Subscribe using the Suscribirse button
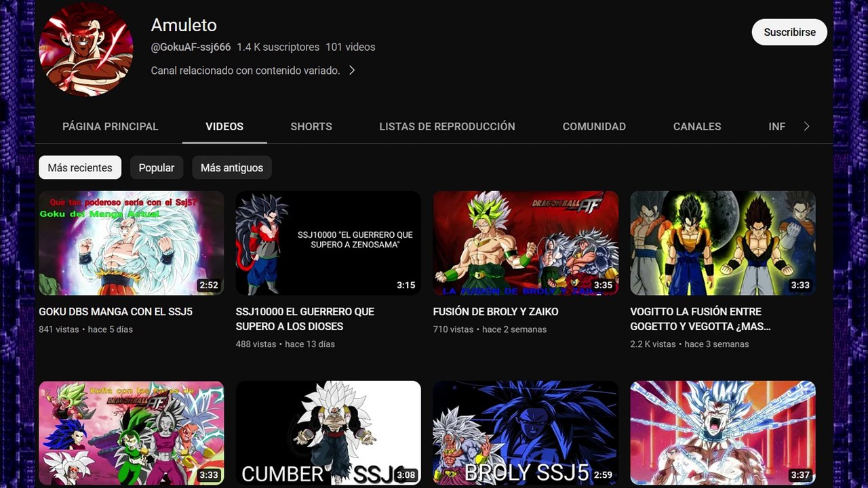This screenshot has height=488, width=868. click(789, 32)
